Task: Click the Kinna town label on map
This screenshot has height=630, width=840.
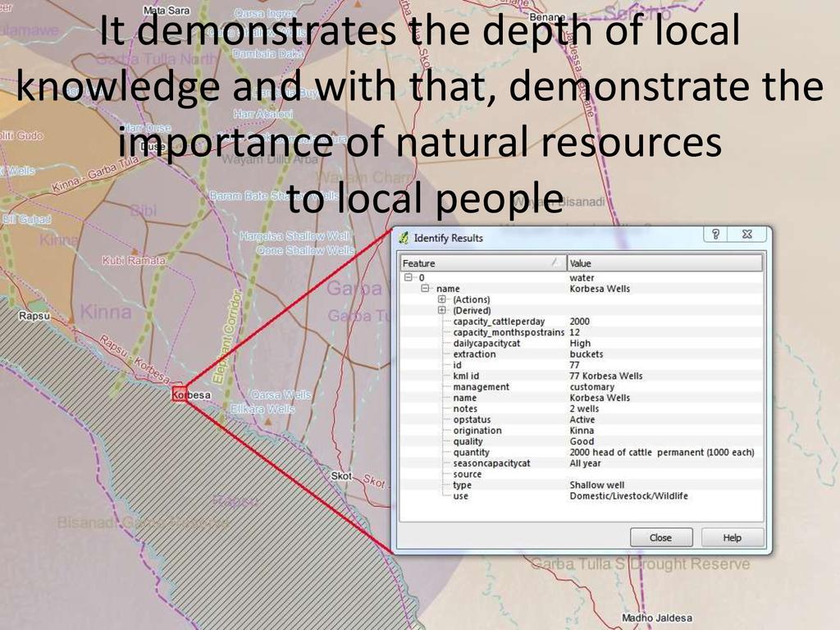Action: 105,313
